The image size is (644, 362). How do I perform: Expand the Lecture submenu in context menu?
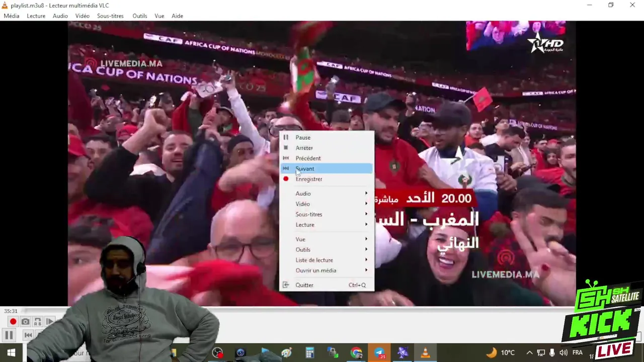(327, 225)
